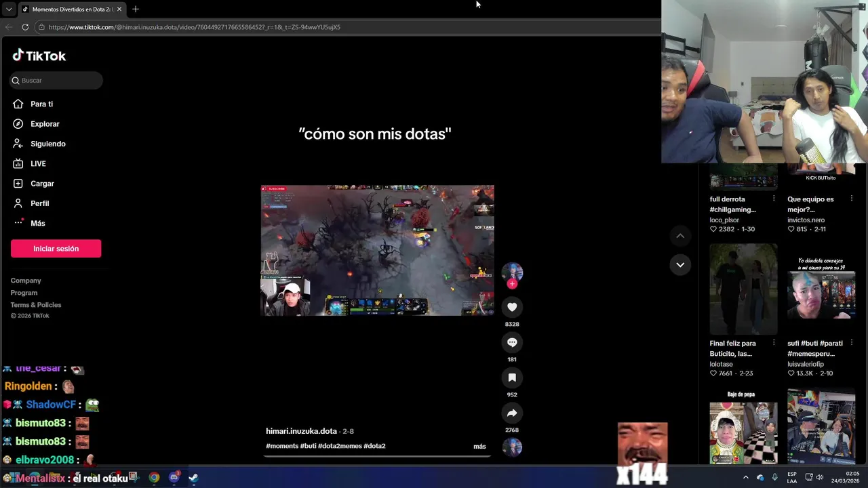Click the #buti hashtag
The image size is (868, 488).
[309, 446]
